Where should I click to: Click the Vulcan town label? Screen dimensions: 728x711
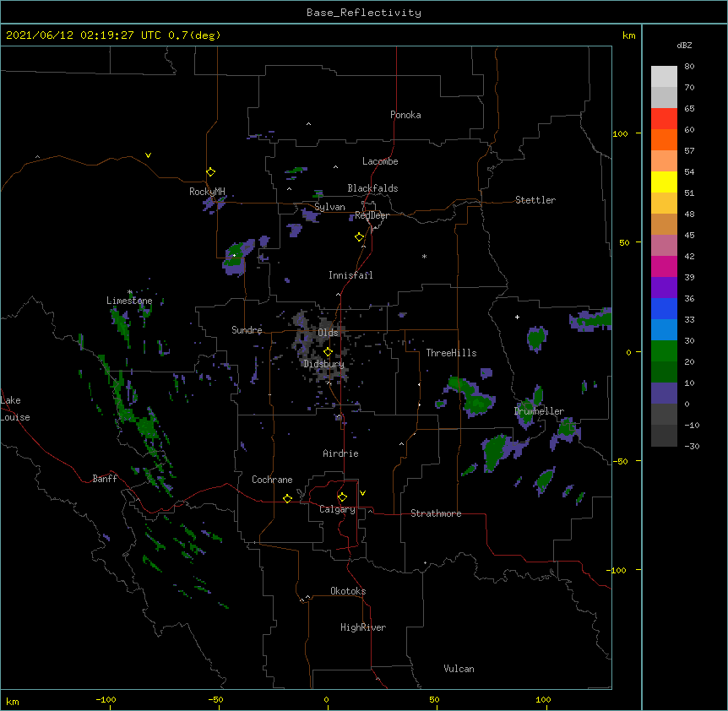click(459, 669)
